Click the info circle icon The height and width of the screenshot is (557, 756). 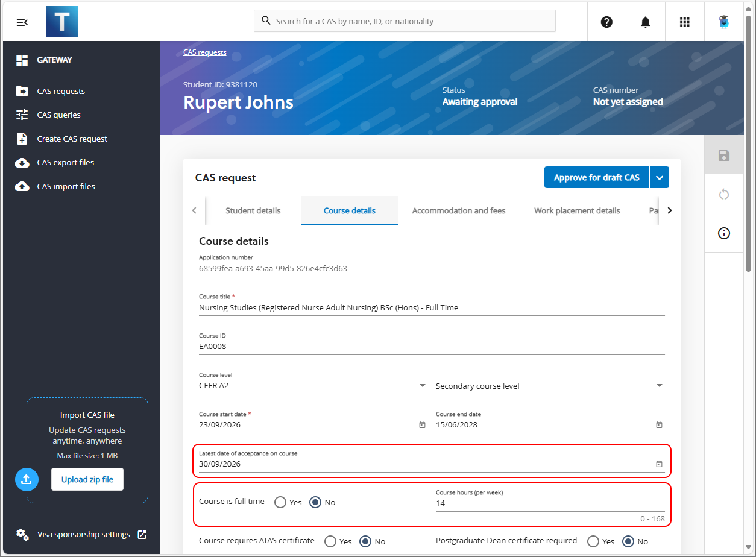coord(724,233)
